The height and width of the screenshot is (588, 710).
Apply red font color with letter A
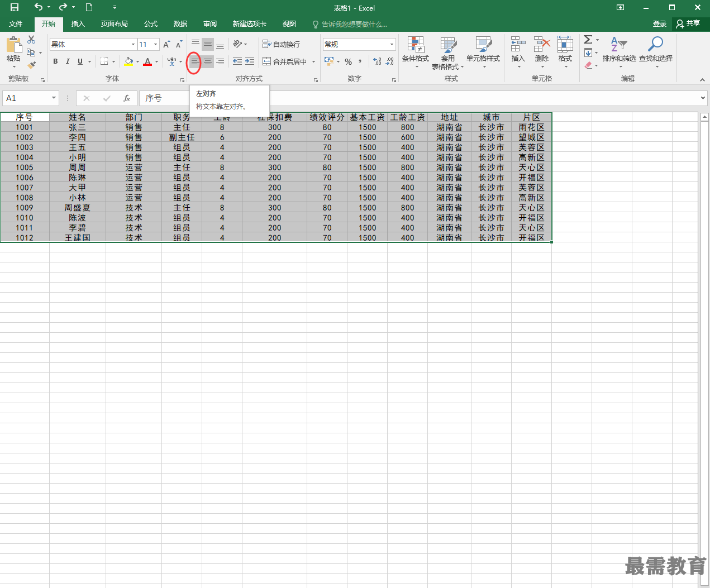pyautogui.click(x=147, y=61)
